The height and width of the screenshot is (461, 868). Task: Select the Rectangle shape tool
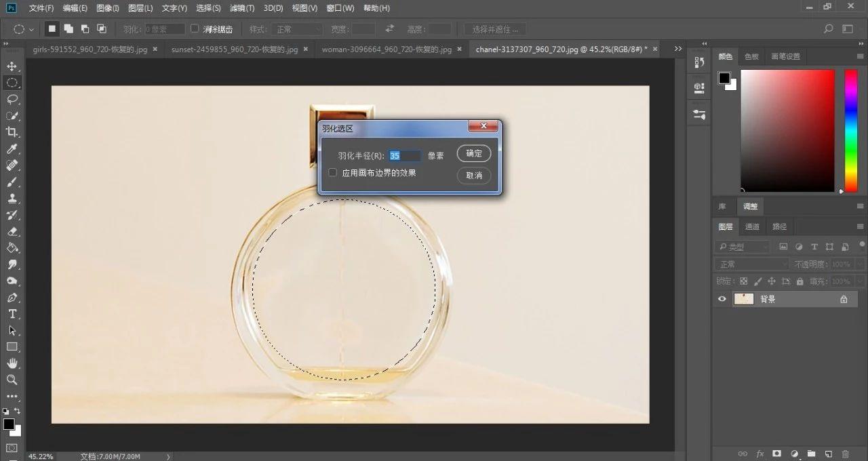tap(12, 347)
